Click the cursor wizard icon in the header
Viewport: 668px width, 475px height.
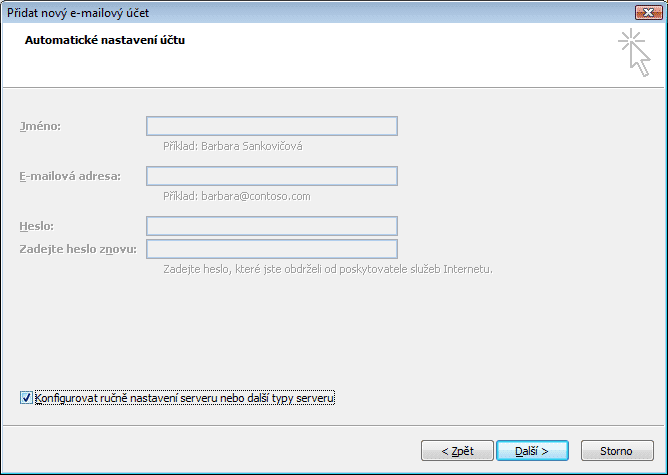634,53
